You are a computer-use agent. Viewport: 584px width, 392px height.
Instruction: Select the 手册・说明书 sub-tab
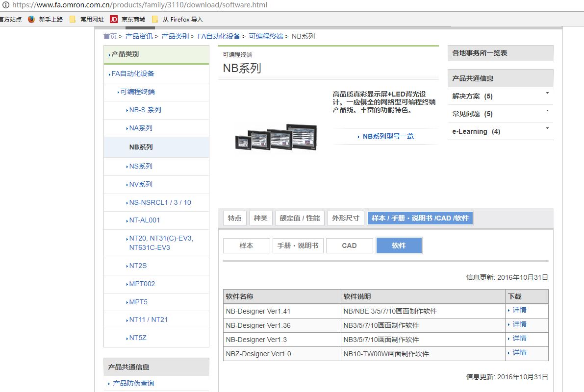[298, 245]
